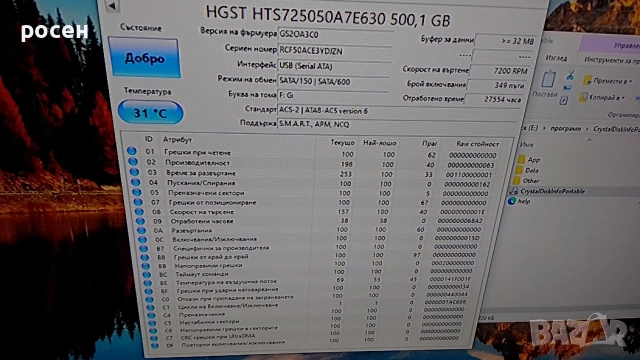Click the standard field "ACS-2 | ATA8-ACS version 6"

click(x=398, y=110)
